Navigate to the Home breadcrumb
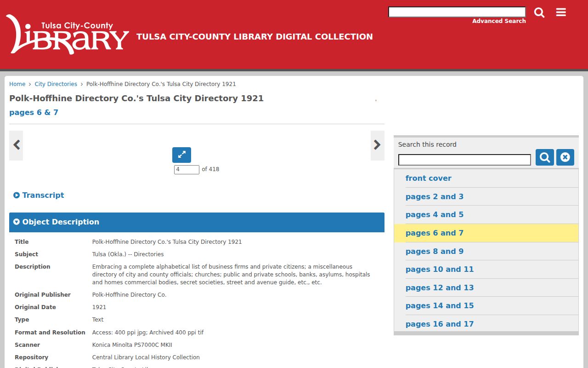This screenshot has width=588, height=368. (x=17, y=84)
